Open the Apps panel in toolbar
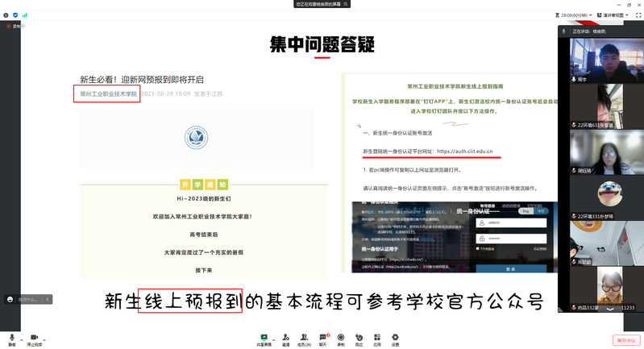The image size is (644, 349). tap(376, 338)
